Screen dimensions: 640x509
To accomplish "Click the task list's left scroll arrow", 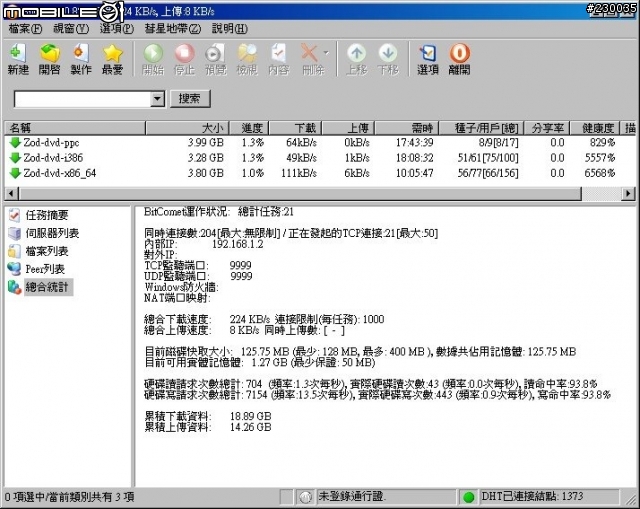I will 11,193.
